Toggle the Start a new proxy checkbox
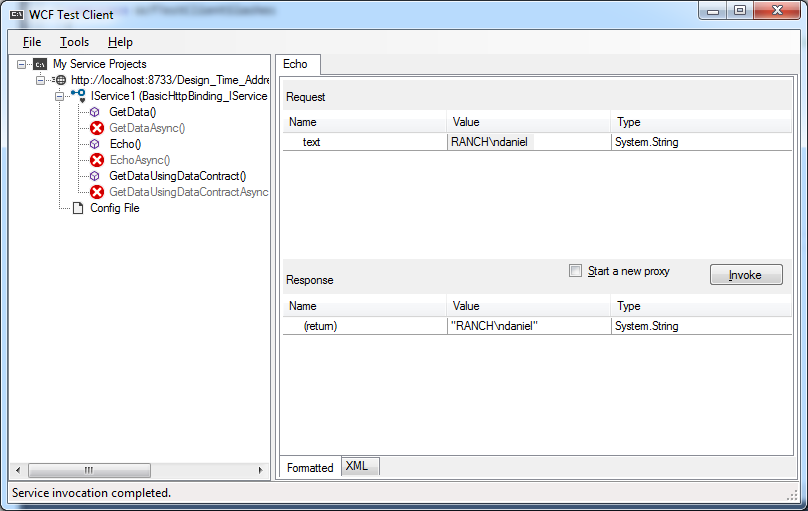 pyautogui.click(x=575, y=270)
